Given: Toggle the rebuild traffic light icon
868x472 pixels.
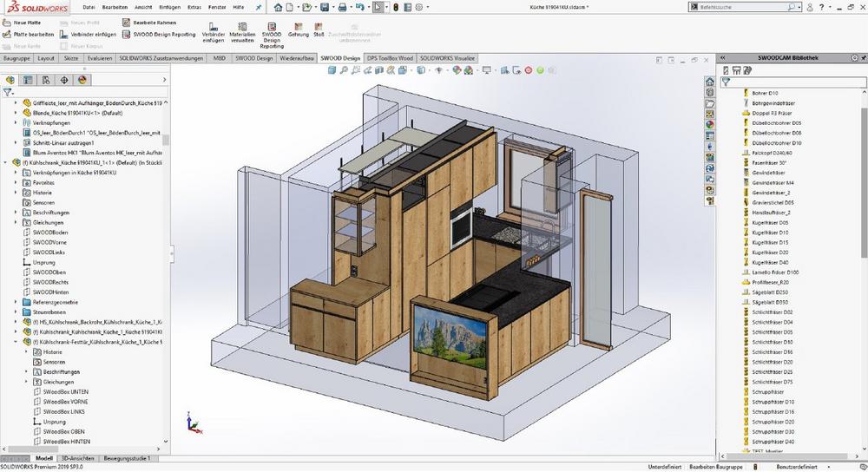Looking at the screenshot, I should click(396, 7).
